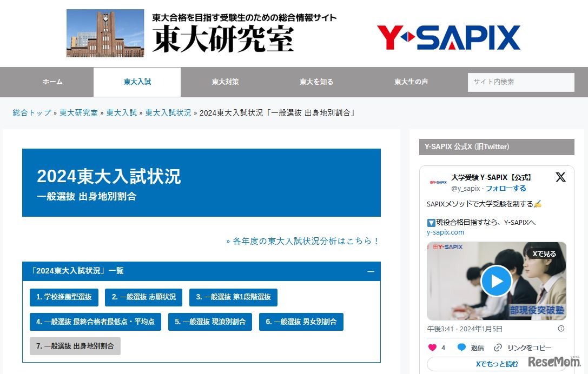This screenshot has width=588, height=374.
Task: Click the リンクをコピー chain icon
Action: coord(498,348)
